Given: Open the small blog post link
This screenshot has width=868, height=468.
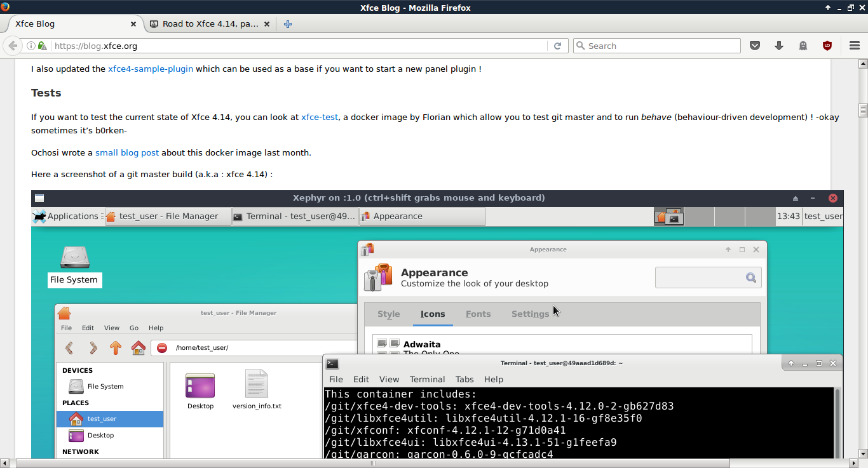Looking at the screenshot, I should coord(127,152).
